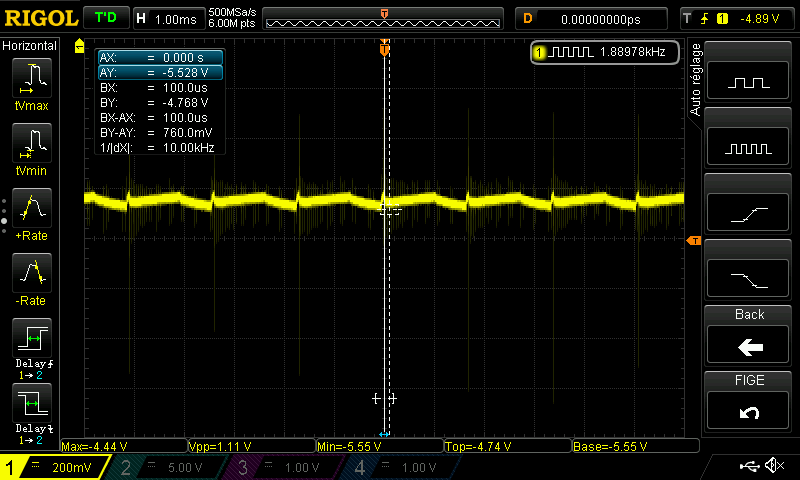
Task: Choose the +Rate measurement icon
Action: (x=31, y=211)
